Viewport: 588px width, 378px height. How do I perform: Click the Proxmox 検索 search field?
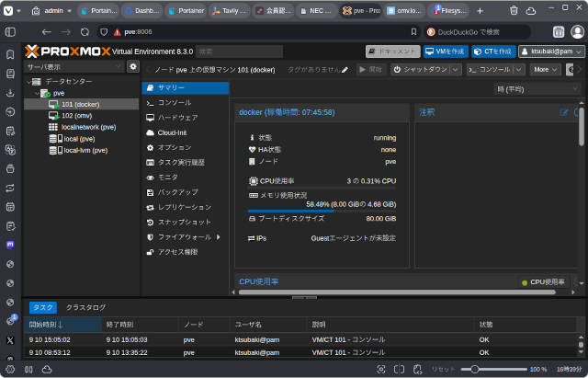pos(239,52)
